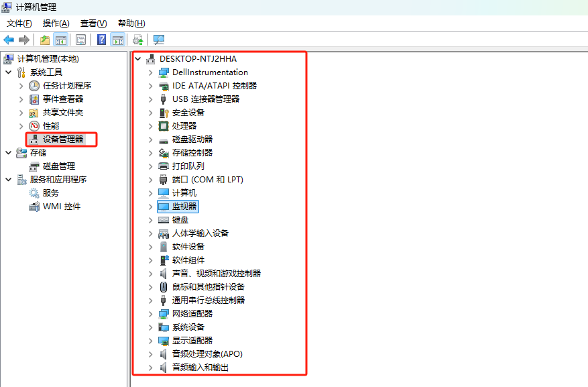Open the 操作(A) menu
The width and height of the screenshot is (588, 387).
click(x=56, y=23)
